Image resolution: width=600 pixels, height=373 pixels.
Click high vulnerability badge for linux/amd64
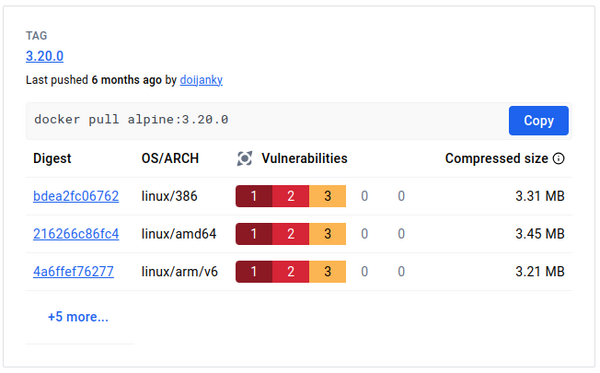(x=290, y=234)
